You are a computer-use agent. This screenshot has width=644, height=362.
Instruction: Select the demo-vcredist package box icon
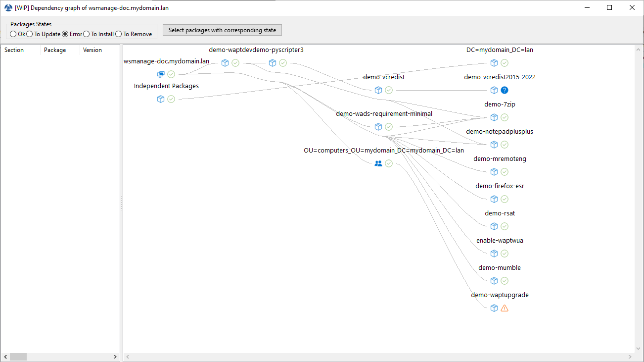(x=378, y=90)
